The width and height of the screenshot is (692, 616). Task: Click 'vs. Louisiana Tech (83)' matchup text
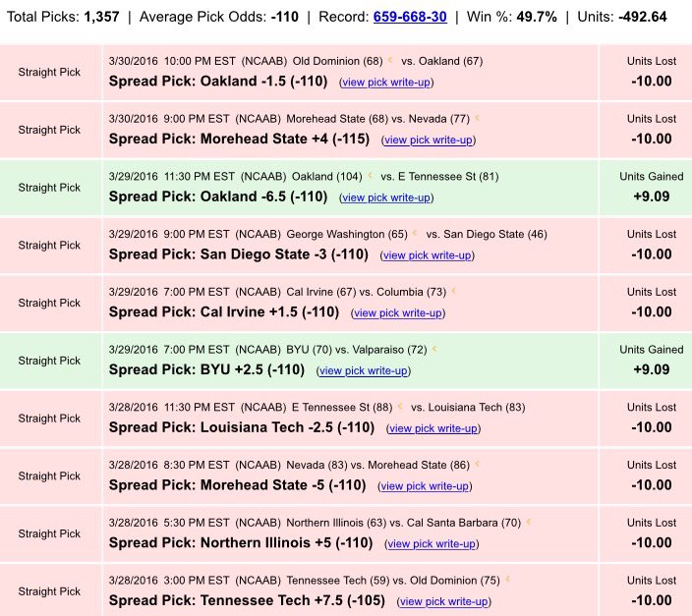point(468,408)
